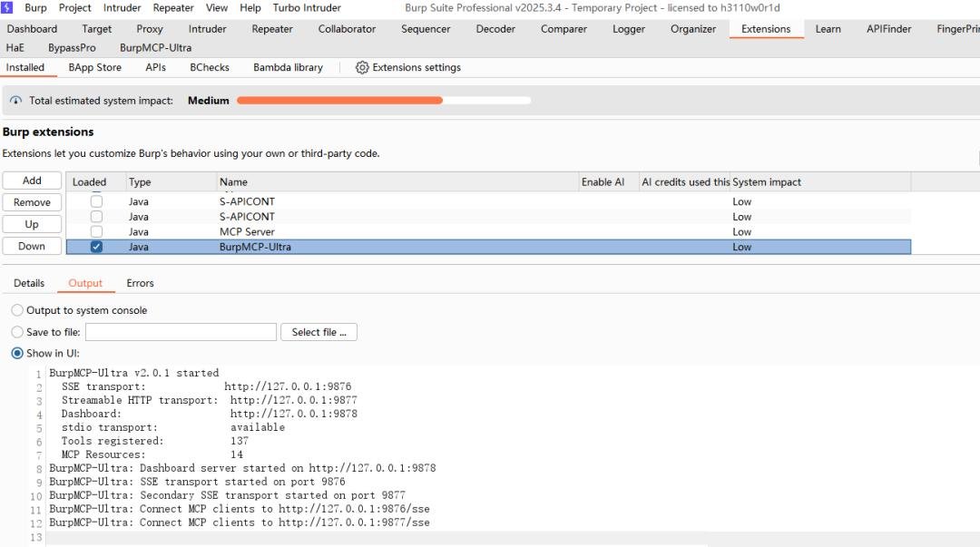Image resolution: width=980 pixels, height=547 pixels.
Task: Move extension Up in list
Action: click(32, 224)
